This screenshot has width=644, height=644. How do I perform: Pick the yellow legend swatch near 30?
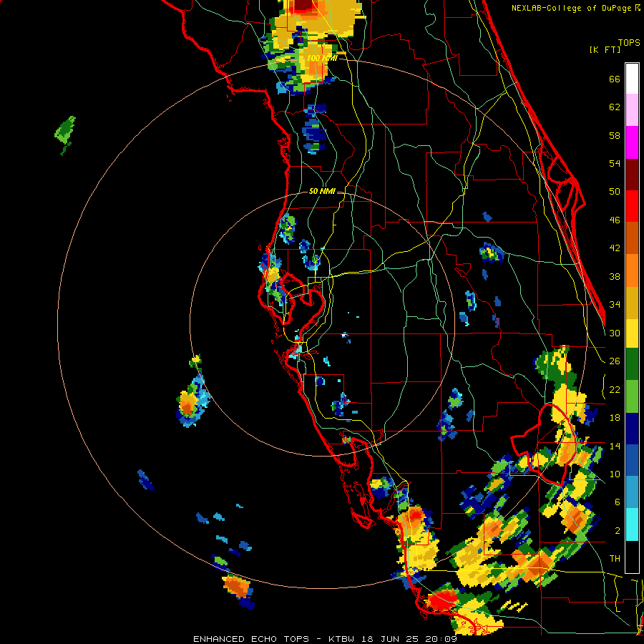pos(632,333)
